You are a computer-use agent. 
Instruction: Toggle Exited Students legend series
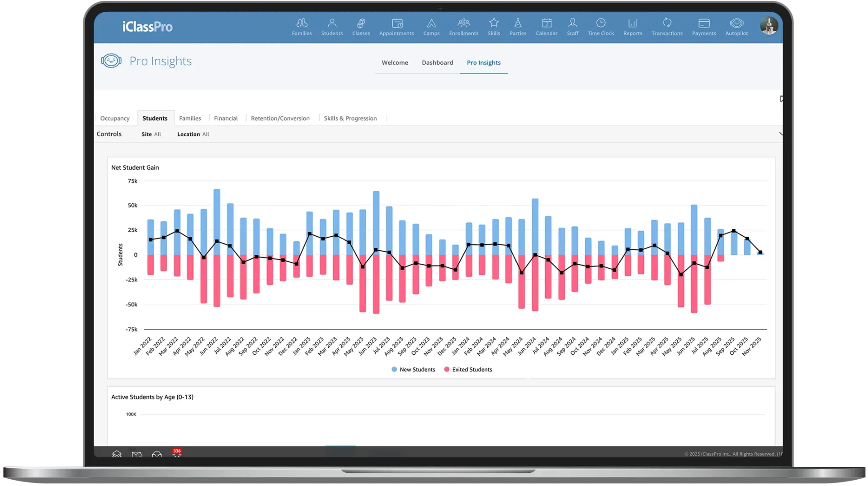pos(468,369)
